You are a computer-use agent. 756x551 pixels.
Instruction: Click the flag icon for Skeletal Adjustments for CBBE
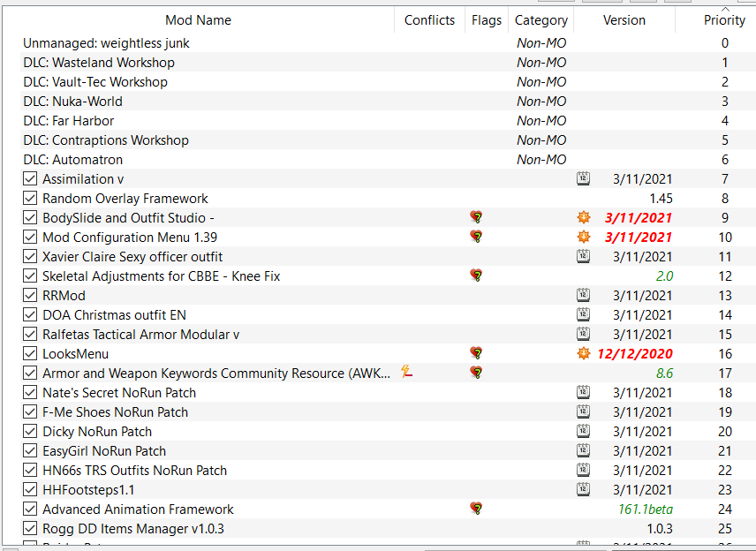[x=476, y=275]
